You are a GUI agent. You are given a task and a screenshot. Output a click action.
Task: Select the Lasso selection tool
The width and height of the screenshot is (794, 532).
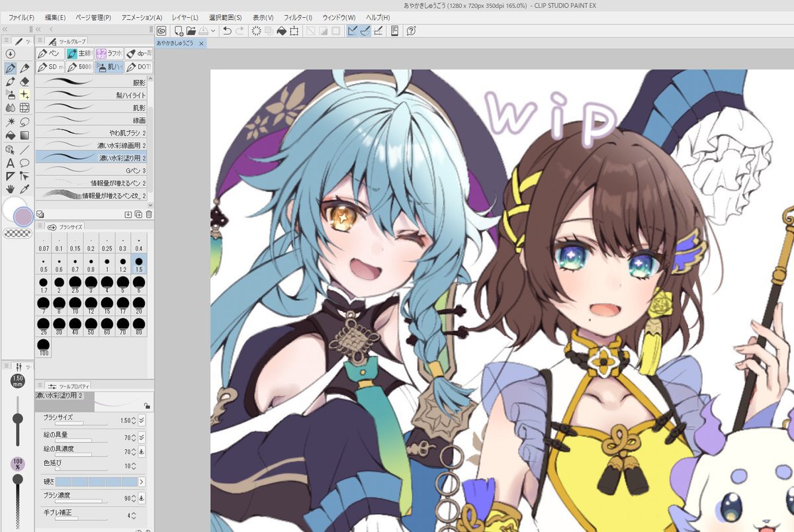coord(24,122)
